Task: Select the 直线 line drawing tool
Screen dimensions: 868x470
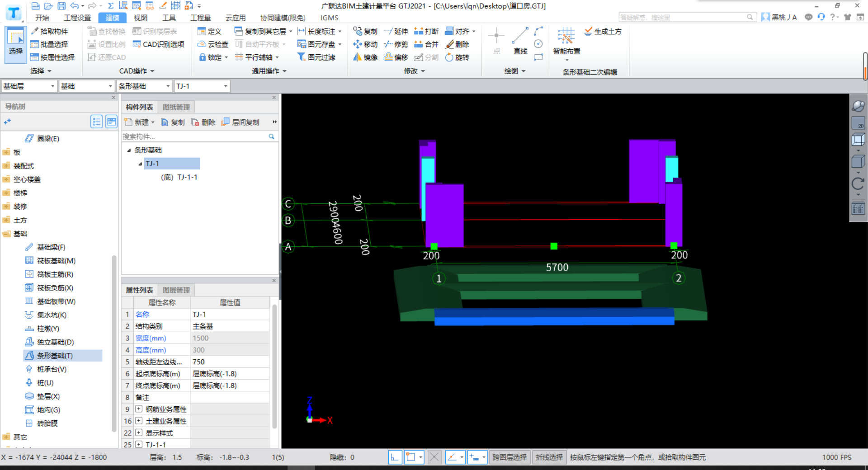Action: click(520, 41)
